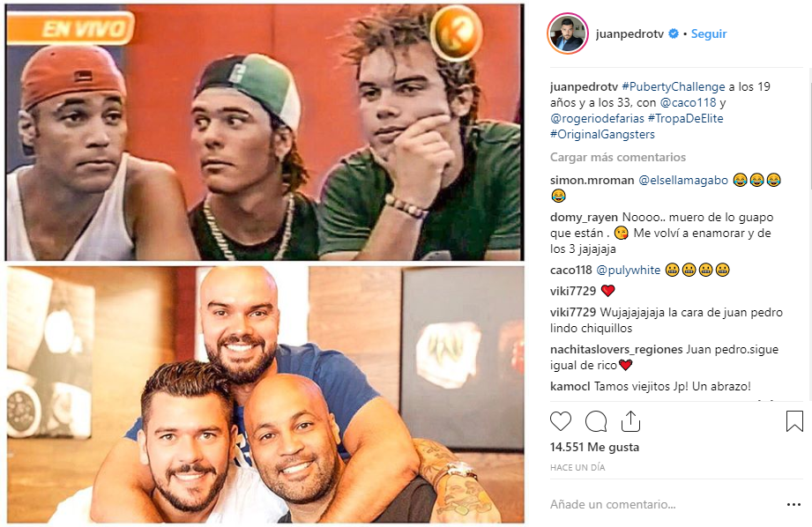Share the post via the share icon
This screenshot has width=812, height=527.
pos(630,421)
